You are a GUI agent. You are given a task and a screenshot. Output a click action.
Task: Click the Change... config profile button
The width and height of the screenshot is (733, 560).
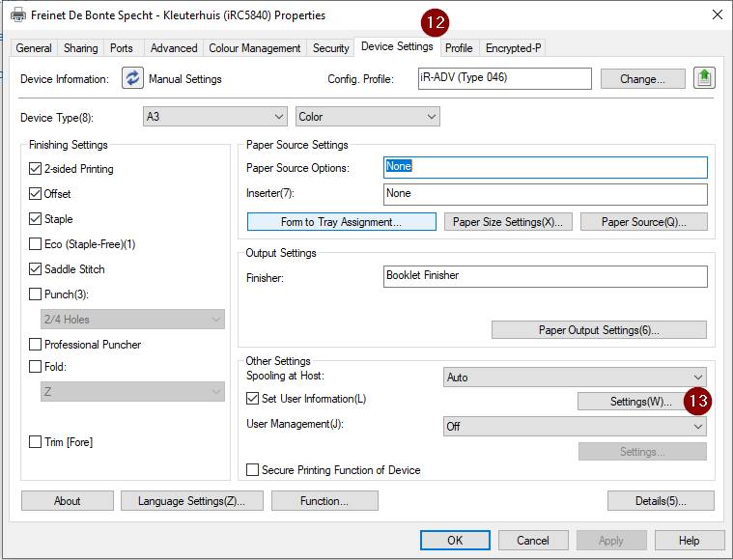pyautogui.click(x=643, y=79)
